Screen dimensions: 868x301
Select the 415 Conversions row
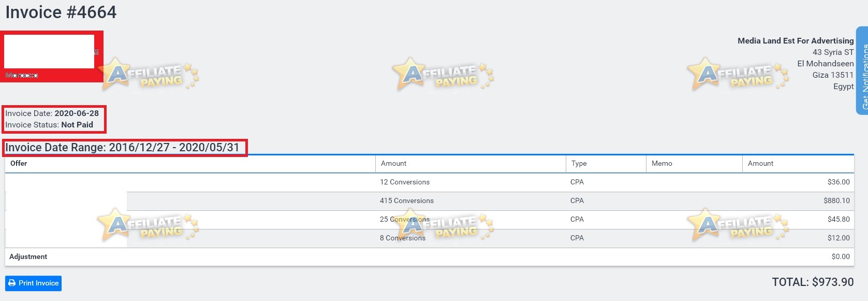[x=430, y=201]
